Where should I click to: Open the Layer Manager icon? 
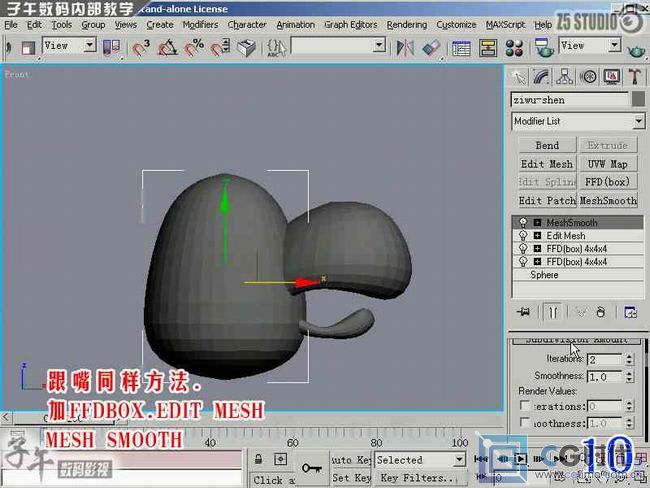[461, 48]
